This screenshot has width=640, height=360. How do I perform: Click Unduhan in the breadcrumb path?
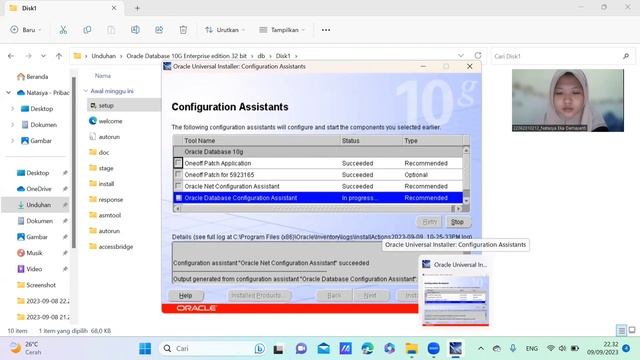click(x=104, y=56)
